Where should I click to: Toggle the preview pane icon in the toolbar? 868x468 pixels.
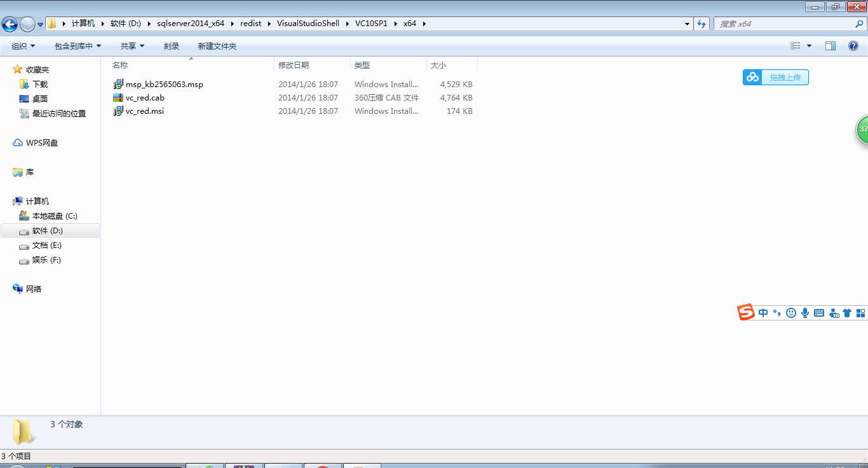(831, 45)
